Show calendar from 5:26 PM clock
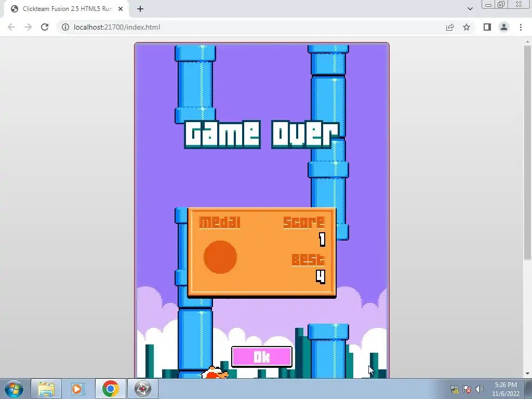Viewport: 532px width, 399px height. 506,389
